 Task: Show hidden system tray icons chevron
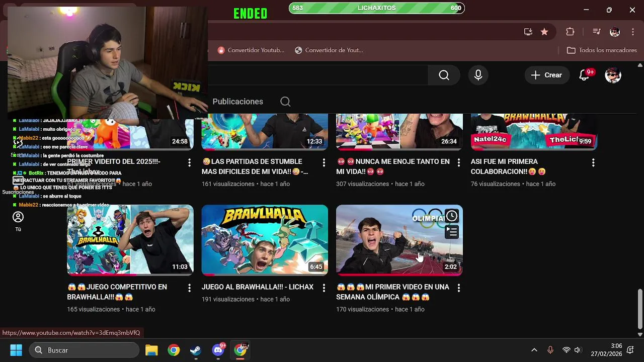tap(534, 350)
